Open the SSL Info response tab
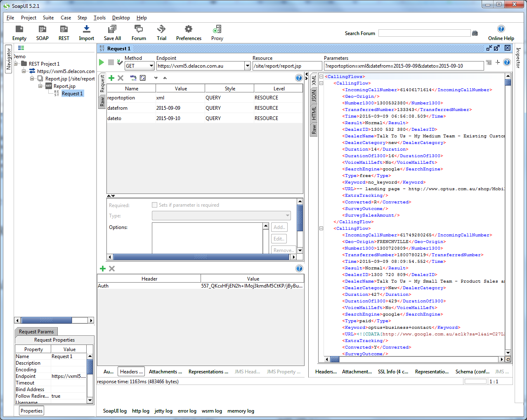The image size is (527, 420). coord(393,372)
